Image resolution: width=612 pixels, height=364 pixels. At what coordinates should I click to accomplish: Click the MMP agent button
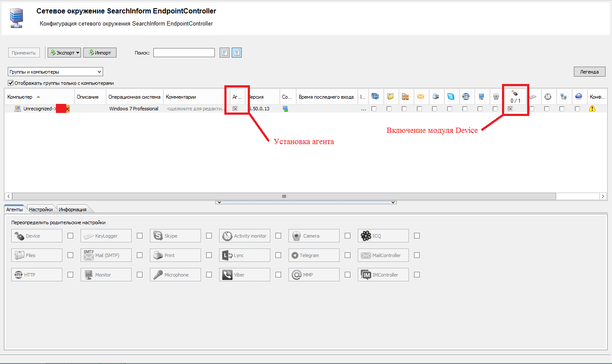click(x=314, y=275)
